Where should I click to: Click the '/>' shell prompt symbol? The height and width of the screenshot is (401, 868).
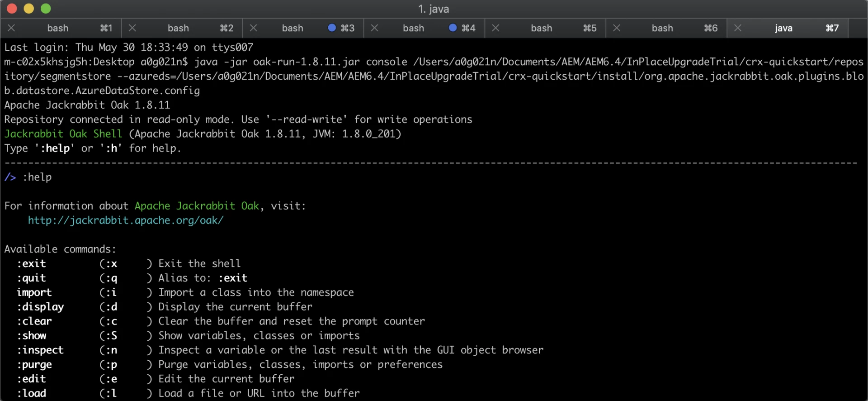click(x=10, y=177)
